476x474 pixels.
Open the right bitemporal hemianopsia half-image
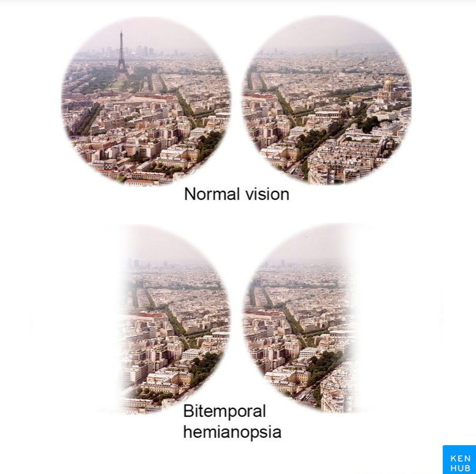pyautogui.click(x=300, y=318)
